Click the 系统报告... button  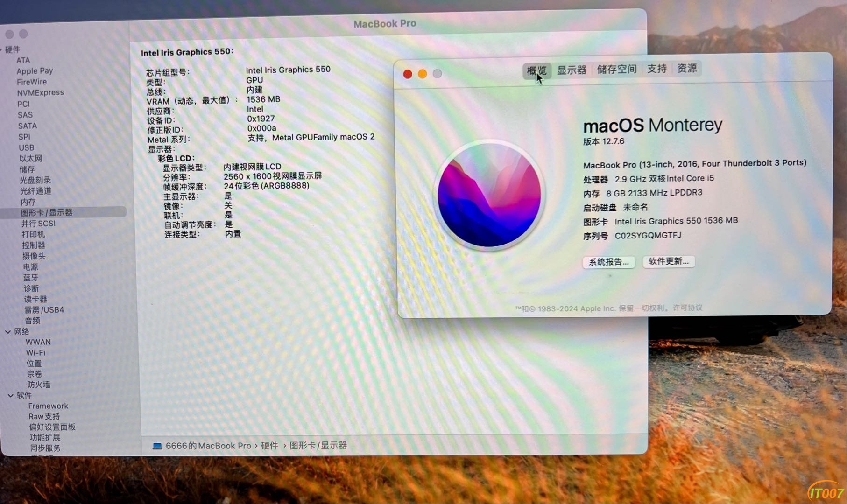[x=608, y=262]
